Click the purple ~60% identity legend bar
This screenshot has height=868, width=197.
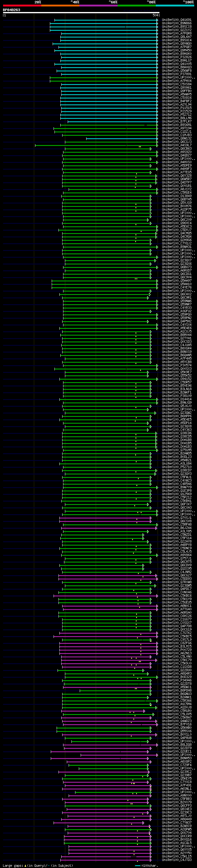(98, 6)
